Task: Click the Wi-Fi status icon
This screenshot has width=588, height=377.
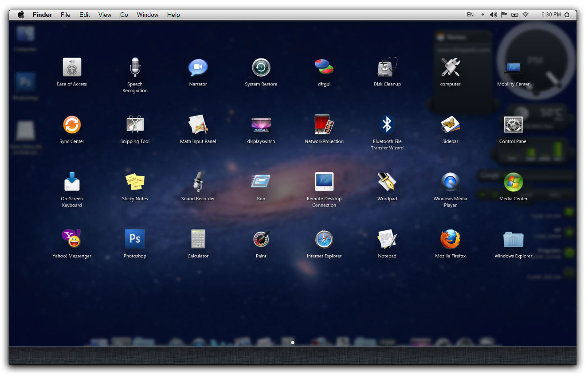Action: tap(525, 15)
